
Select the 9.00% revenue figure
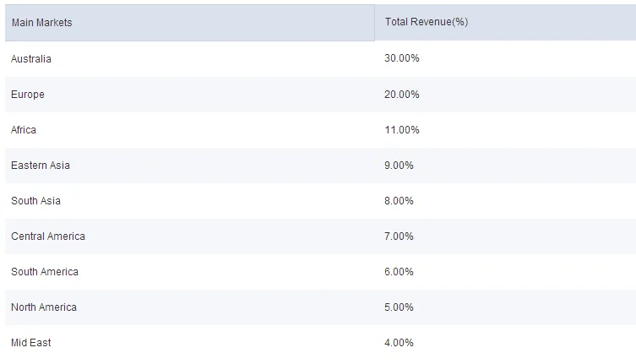[399, 166]
